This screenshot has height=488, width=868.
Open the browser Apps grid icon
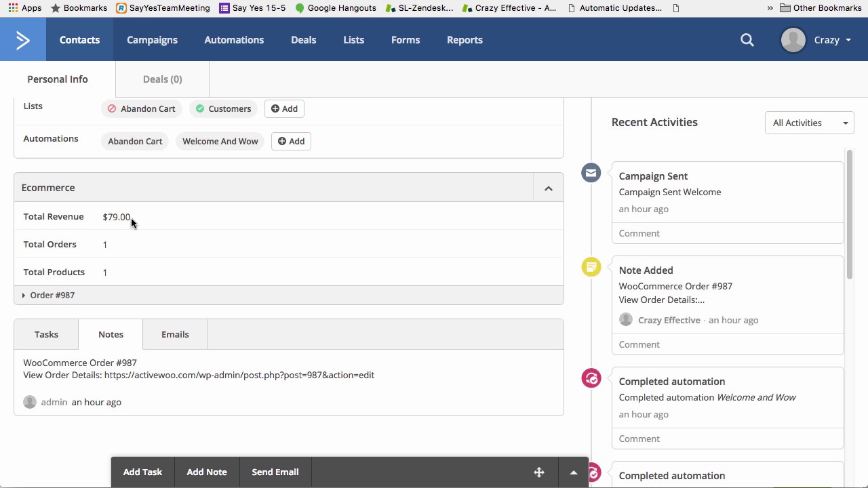click(x=13, y=8)
